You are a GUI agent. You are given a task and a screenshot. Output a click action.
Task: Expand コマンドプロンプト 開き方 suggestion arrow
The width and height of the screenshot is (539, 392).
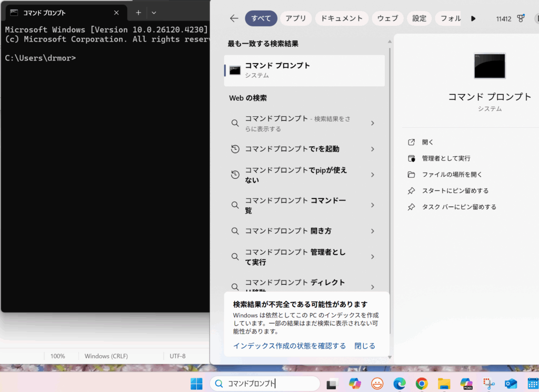point(373,231)
